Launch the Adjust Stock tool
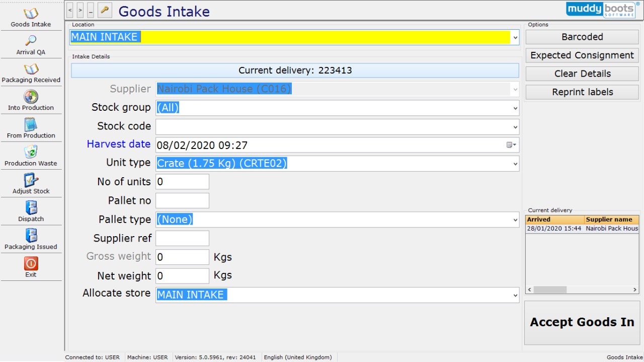 (31, 184)
